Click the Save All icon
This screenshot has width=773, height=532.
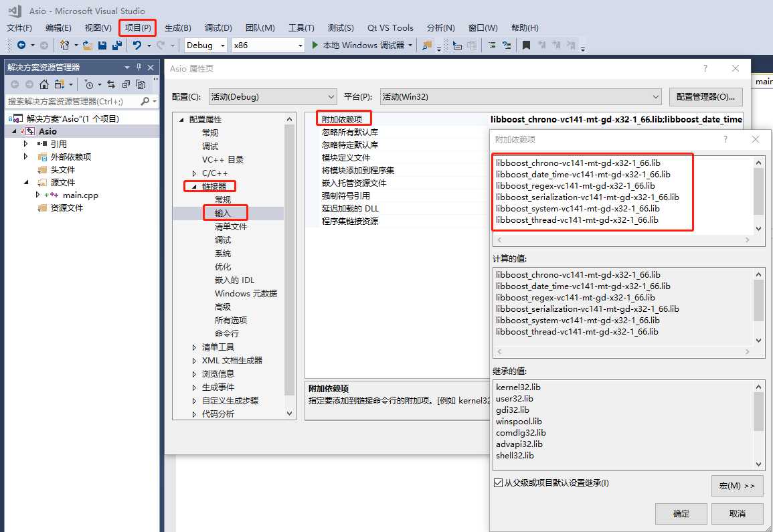click(x=117, y=46)
